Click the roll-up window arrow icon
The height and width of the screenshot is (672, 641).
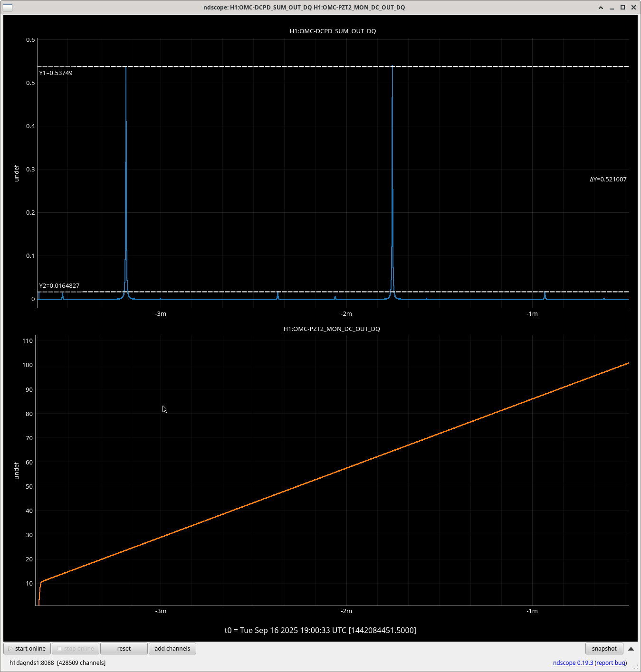pos(601,8)
